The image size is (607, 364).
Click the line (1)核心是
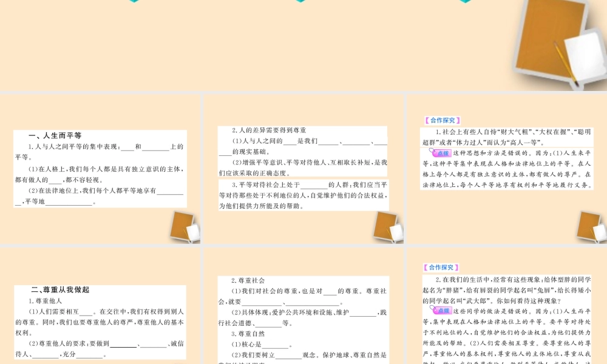(262, 344)
